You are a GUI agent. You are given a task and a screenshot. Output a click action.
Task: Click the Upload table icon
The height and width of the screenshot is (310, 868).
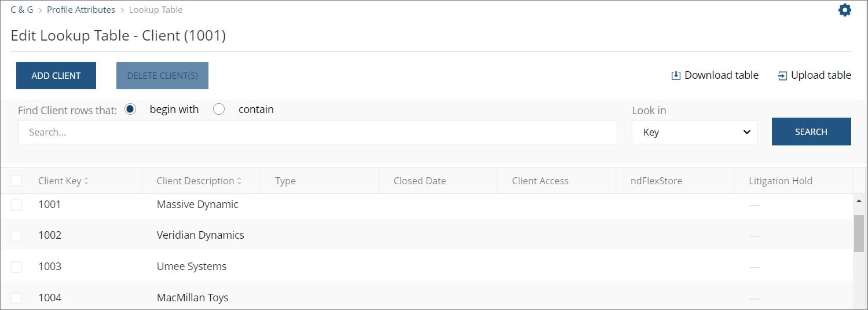coord(782,75)
